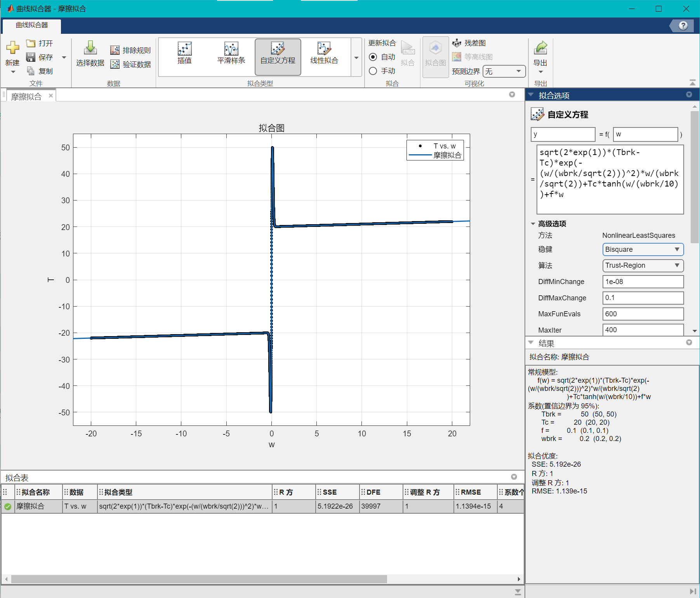The height and width of the screenshot is (598, 700).
Task: Open 排除规则 (Exclusion Rules) icon
Action: [115, 50]
